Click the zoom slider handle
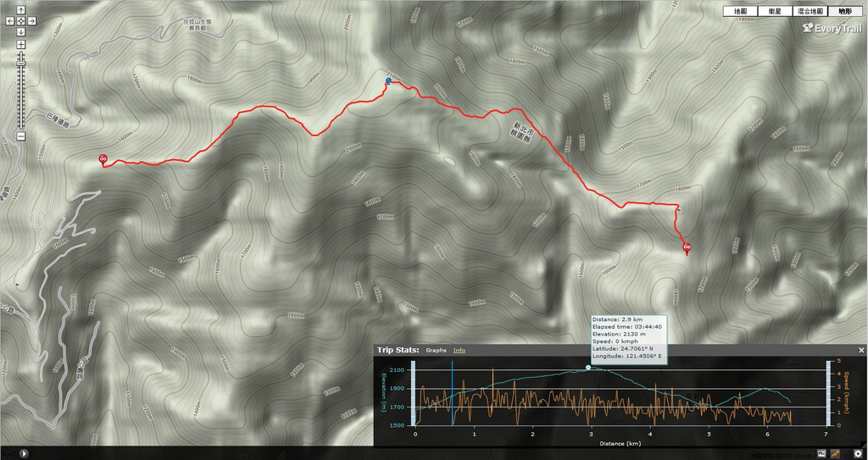 (21, 64)
